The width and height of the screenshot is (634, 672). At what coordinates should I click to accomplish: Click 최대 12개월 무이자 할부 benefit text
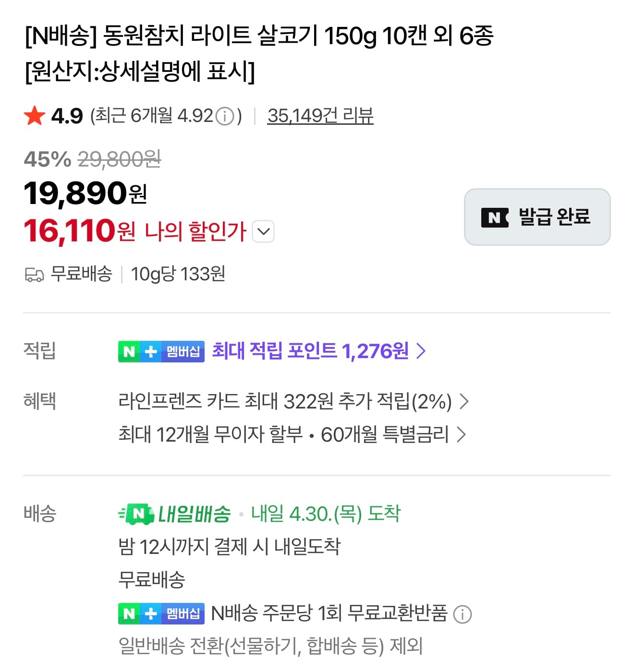pyautogui.click(x=210, y=435)
